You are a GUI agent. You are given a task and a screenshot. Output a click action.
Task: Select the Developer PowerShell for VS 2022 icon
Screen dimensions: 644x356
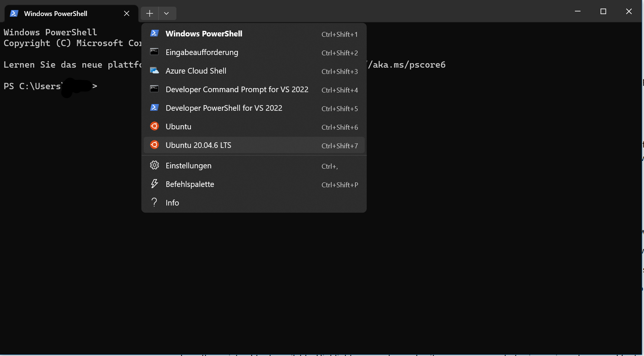154,108
